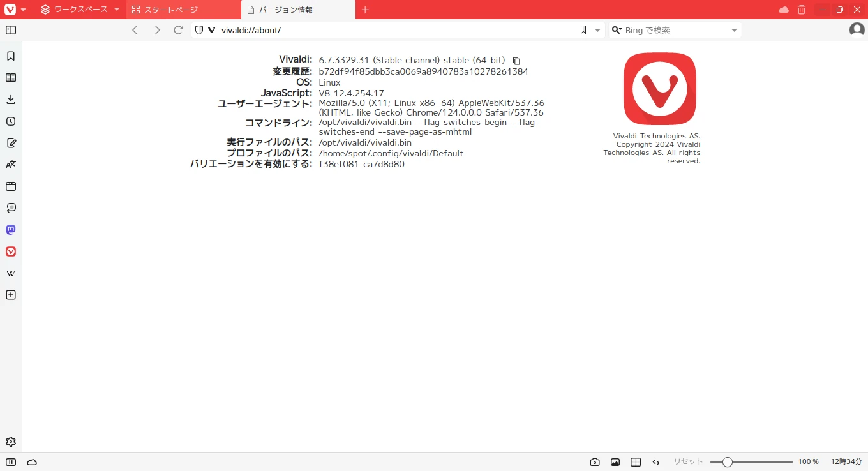Viewport: 868px width, 471px height.
Task: Open the Mastodon web panel
Action: pos(11,230)
